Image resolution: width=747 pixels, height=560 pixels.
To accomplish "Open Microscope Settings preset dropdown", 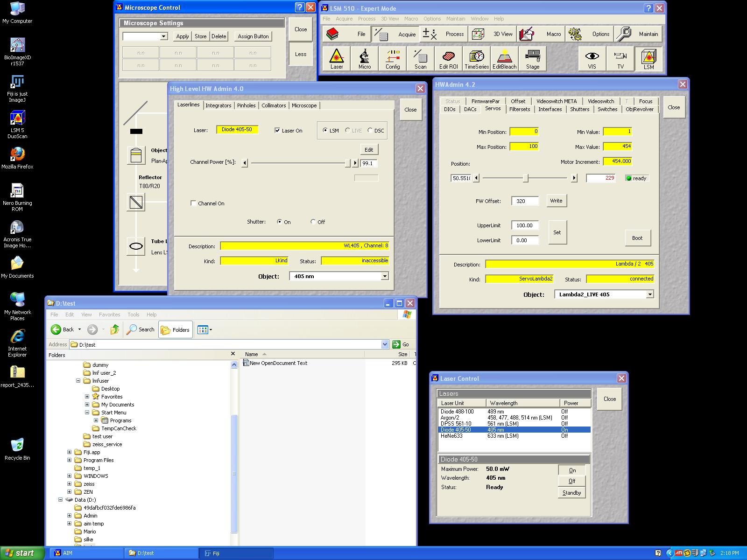I will click(x=163, y=36).
